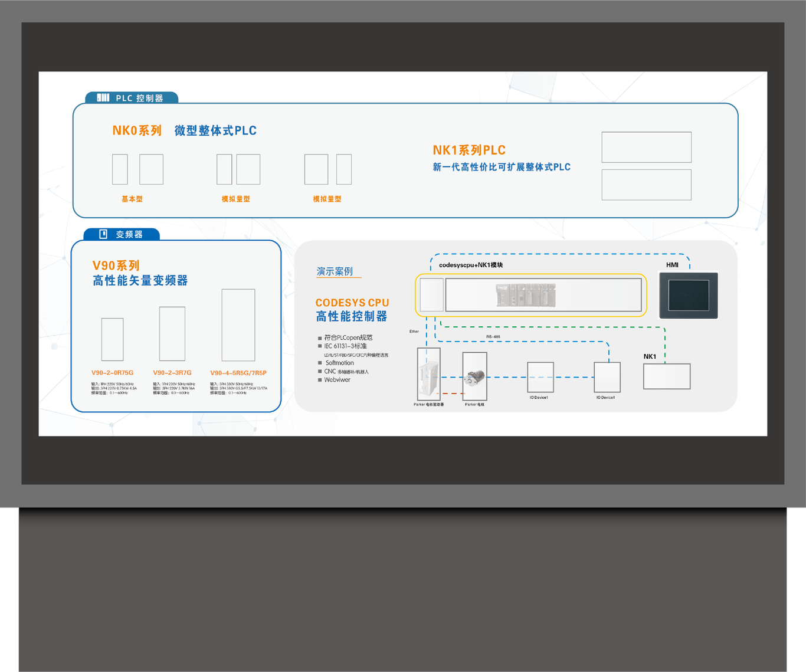Click the V90-4-5R5G/7R5P model label
The width and height of the screenshot is (806, 672).
click(x=238, y=373)
